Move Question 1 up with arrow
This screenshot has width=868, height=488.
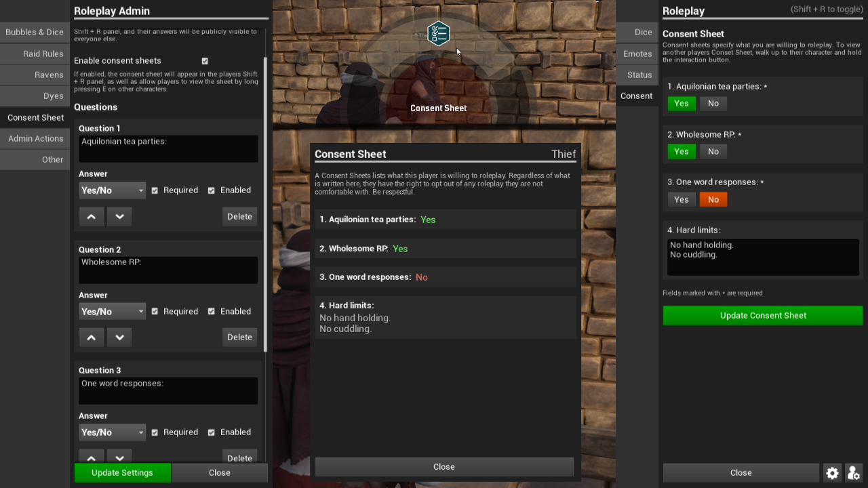point(92,216)
